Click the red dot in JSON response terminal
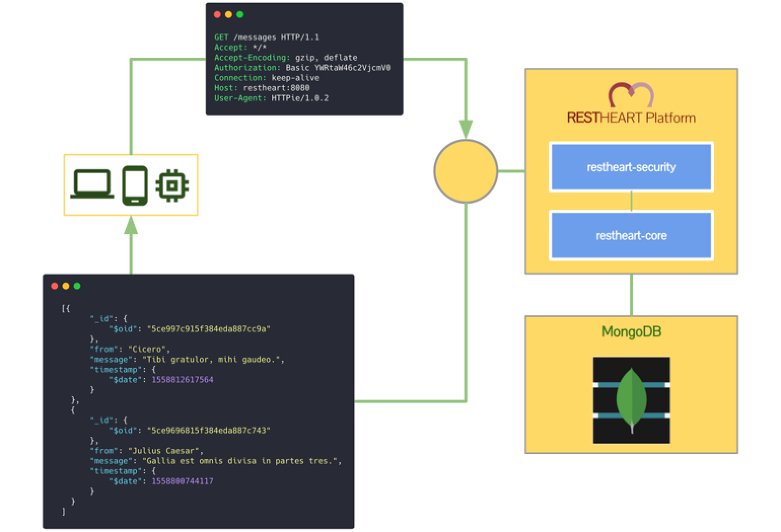781x532 pixels. [54, 286]
